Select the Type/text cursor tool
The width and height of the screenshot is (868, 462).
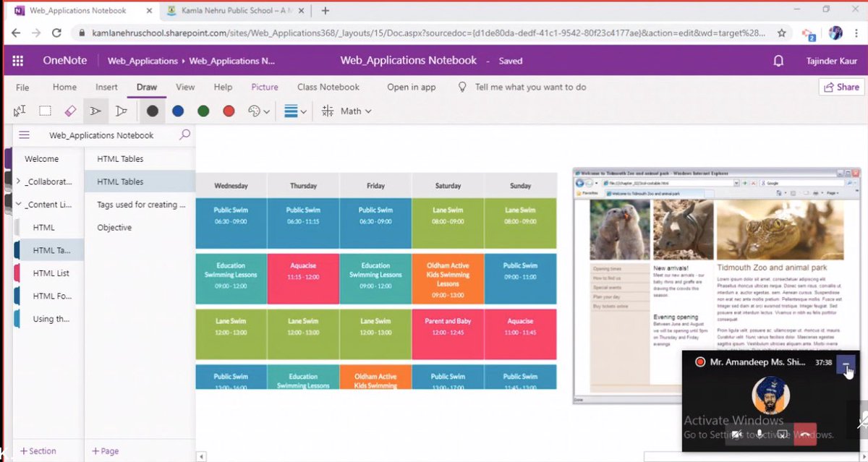tap(20, 111)
